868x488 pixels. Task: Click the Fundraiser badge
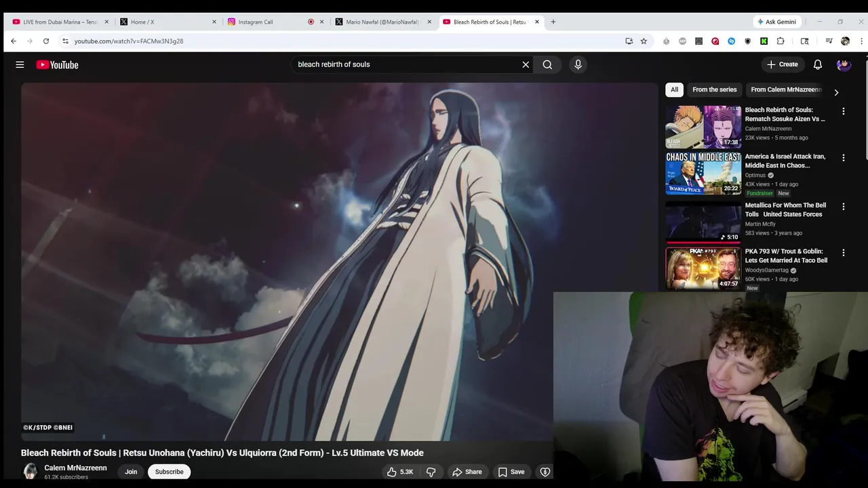coord(759,193)
